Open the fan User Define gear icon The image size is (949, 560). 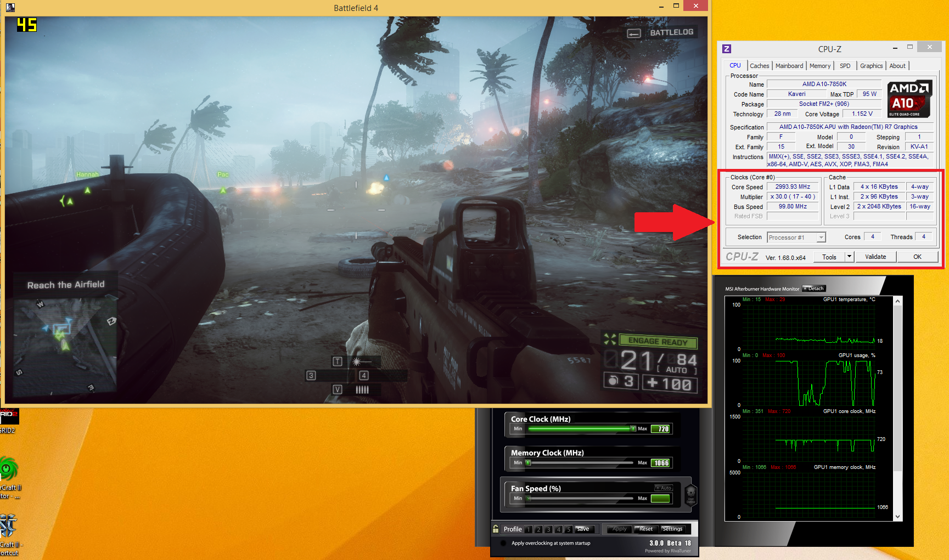(690, 494)
